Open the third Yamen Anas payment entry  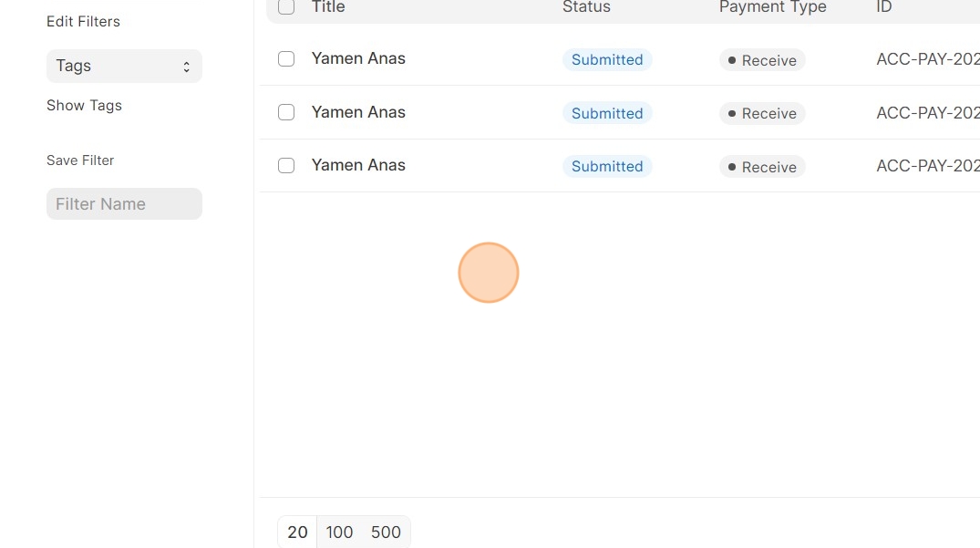tap(358, 165)
